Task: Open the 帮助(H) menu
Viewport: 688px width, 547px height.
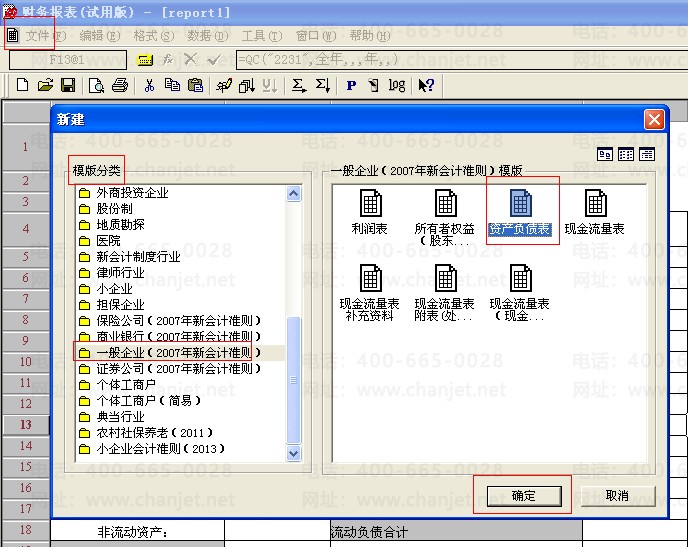Action: pyautogui.click(x=370, y=36)
